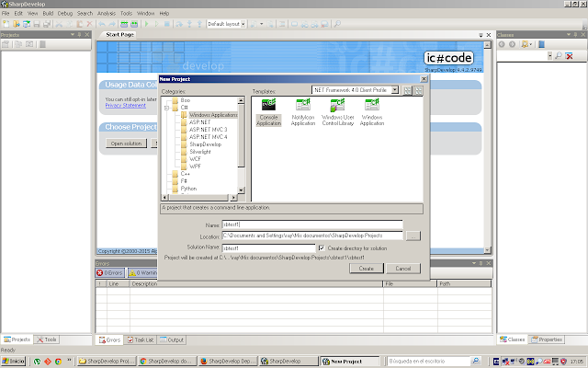This screenshot has width=588, height=368.
Task: Switch to Task List tab
Action: (x=141, y=339)
